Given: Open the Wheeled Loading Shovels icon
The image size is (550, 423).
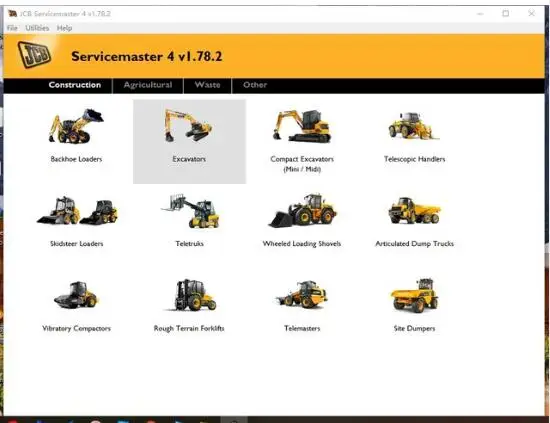Looking at the screenshot, I should coord(302,210).
